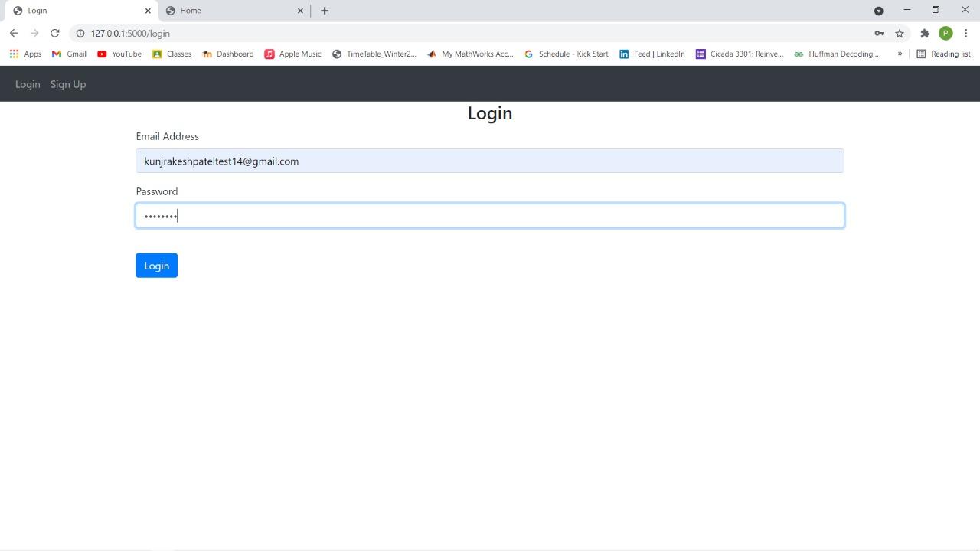Open saved passwords key icon
The image size is (980, 551).
(x=879, y=33)
